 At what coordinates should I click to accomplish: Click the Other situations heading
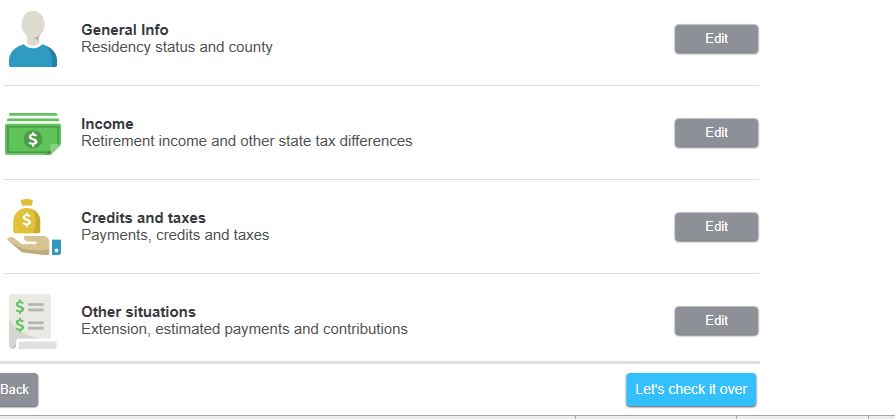click(138, 312)
